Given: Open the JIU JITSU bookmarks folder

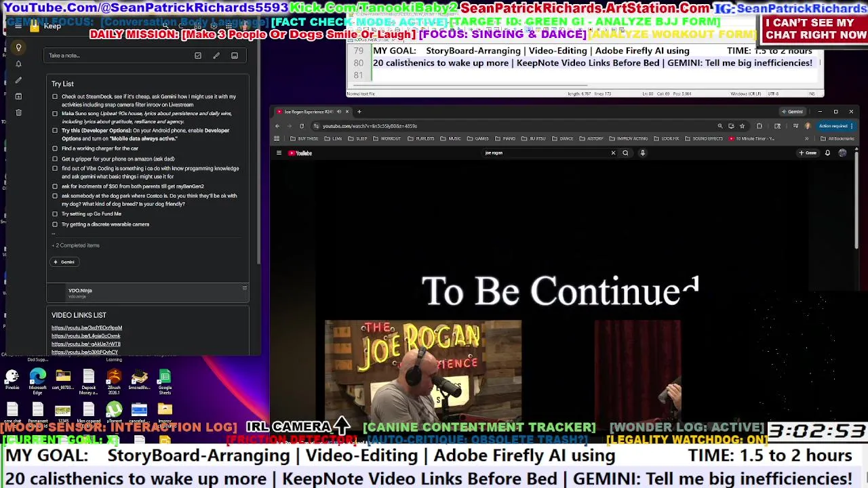Looking at the screenshot, I should 534,139.
